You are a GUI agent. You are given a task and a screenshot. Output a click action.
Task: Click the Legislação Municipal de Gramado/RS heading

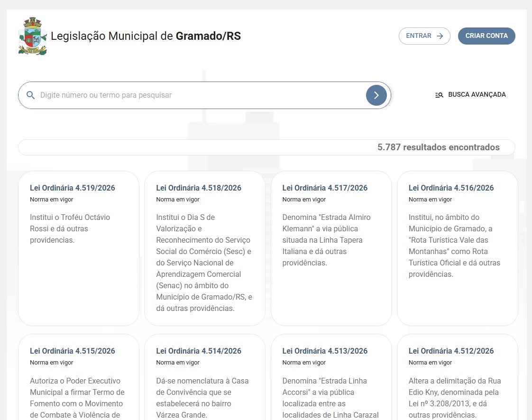tap(146, 36)
